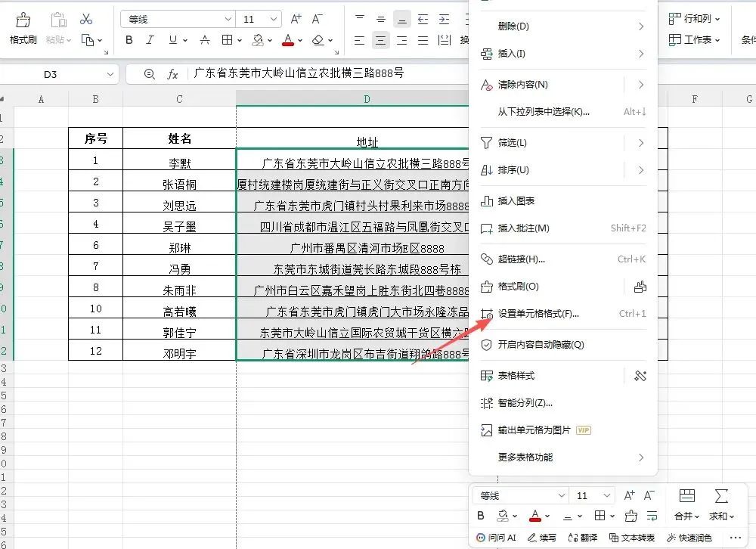756x549 pixels.
Task: Apply mini toolbar red font color
Action: tap(535, 516)
